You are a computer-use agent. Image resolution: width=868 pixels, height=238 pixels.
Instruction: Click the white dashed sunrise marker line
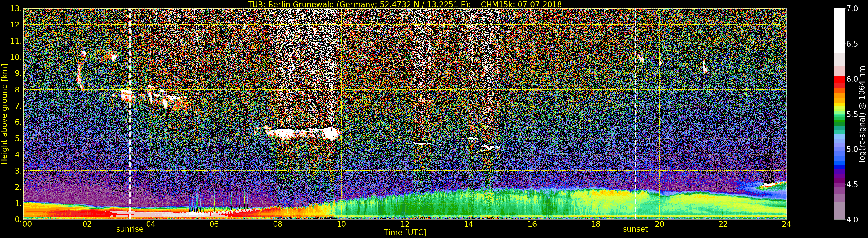130,114
